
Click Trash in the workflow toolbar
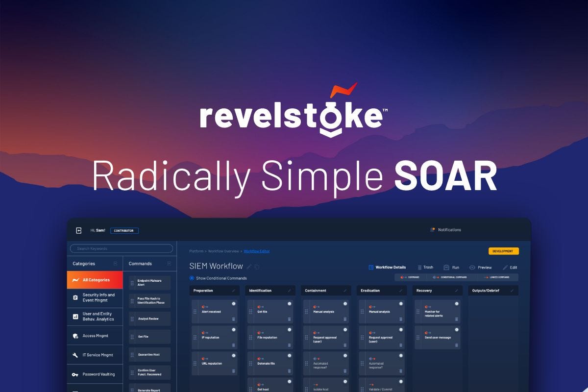(425, 268)
